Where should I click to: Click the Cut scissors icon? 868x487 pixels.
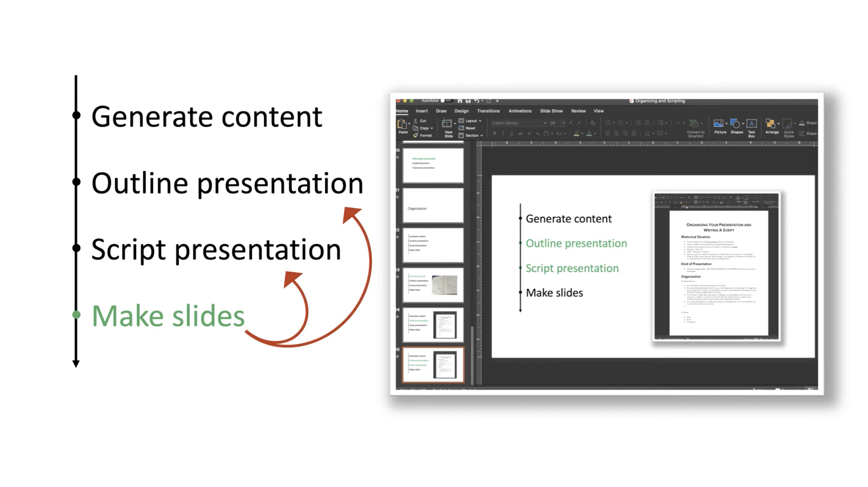click(415, 121)
